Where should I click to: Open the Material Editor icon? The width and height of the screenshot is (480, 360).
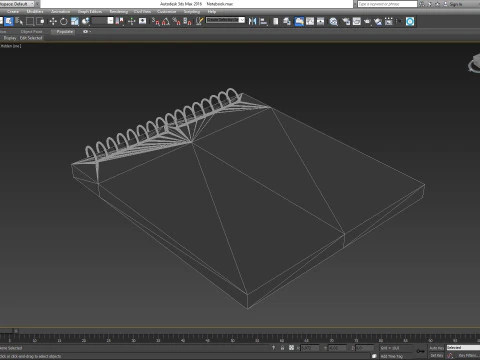[x=333, y=21]
